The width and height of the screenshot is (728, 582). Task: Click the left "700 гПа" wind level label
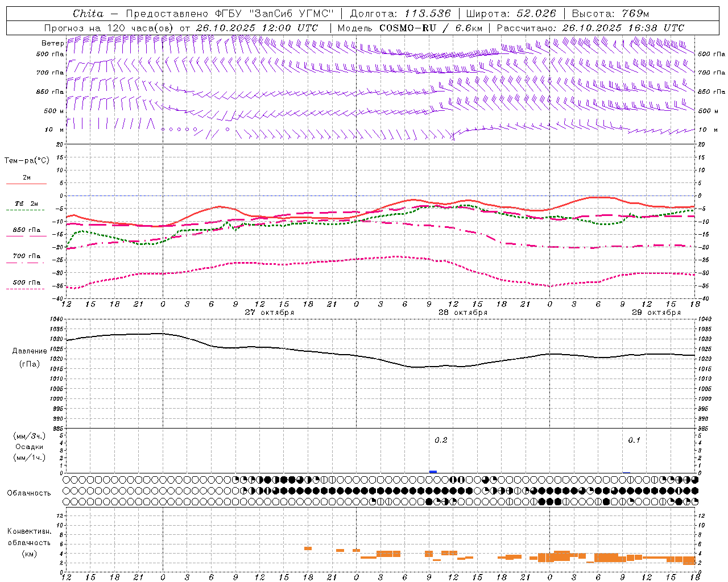50,73
